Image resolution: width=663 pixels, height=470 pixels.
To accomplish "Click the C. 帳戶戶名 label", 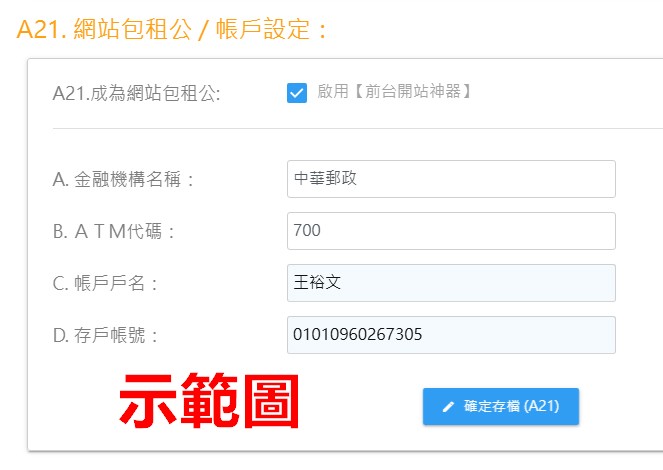I will coord(105,284).
